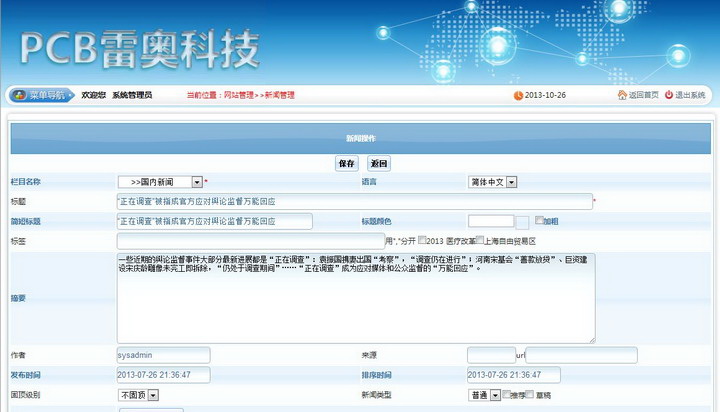Viewport: 720px width, 412px height.
Task: Check the 上海自由贸易区 tag checkbox
Action: (480, 240)
